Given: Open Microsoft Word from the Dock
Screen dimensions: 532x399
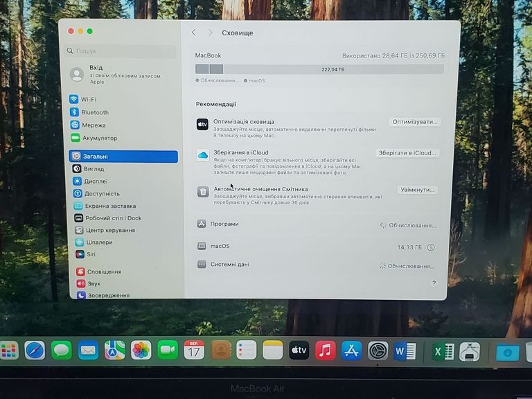Looking at the screenshot, I should tap(405, 351).
